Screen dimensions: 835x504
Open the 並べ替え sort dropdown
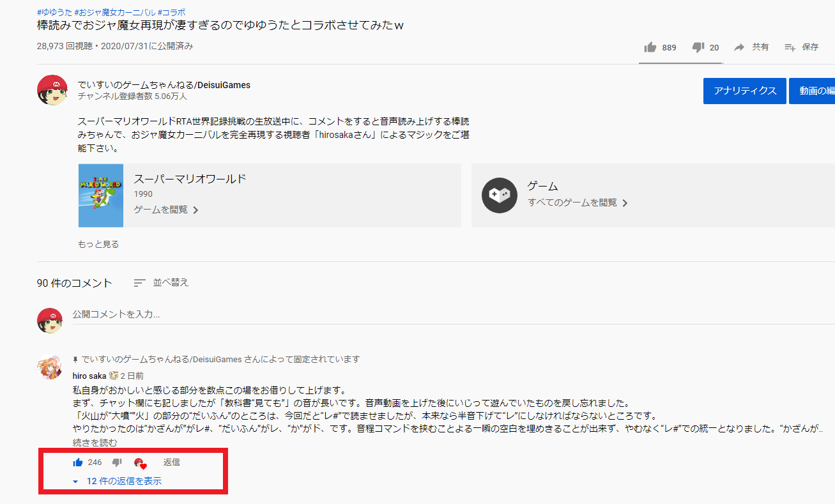tap(161, 282)
